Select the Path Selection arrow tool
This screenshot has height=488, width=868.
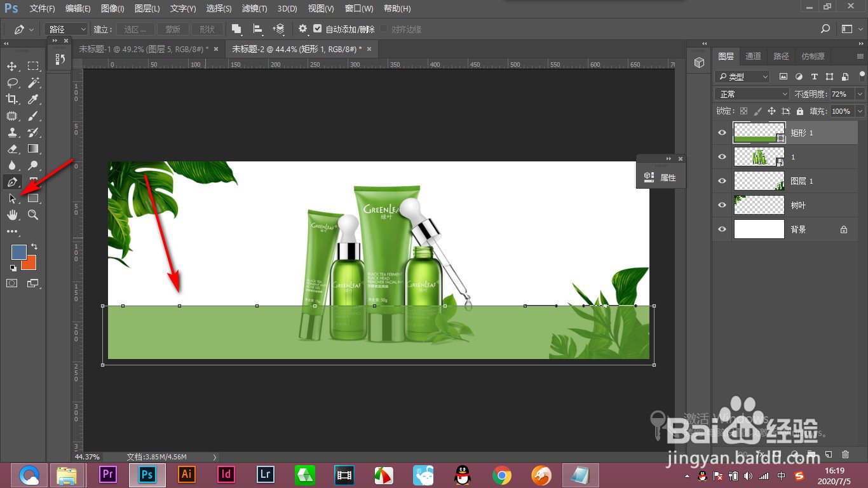(x=12, y=198)
